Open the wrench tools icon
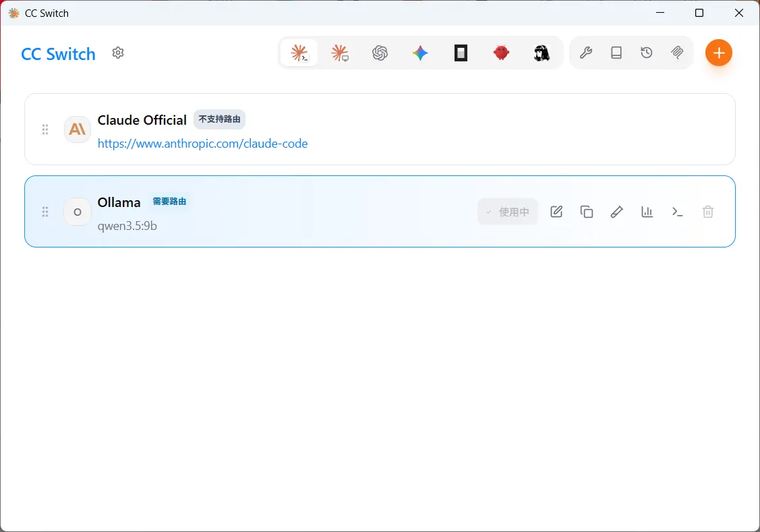Screen dimensions: 760x532 click(586, 53)
